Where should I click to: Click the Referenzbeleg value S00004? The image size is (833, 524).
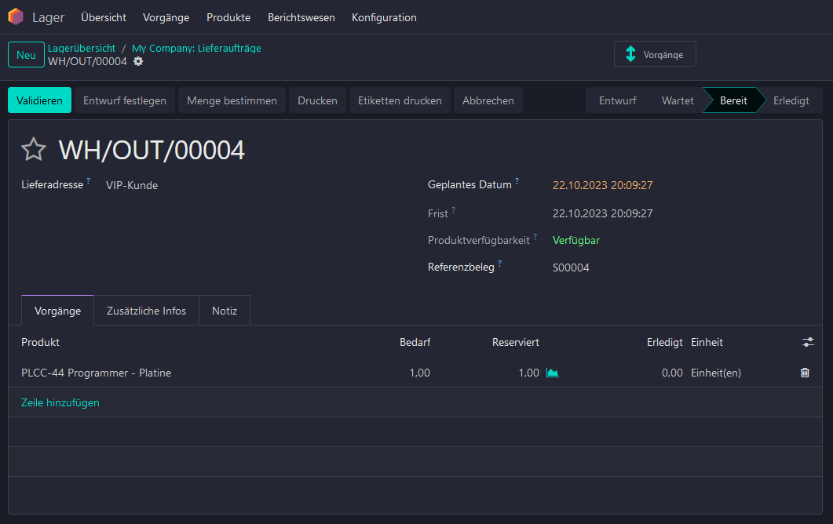click(571, 268)
